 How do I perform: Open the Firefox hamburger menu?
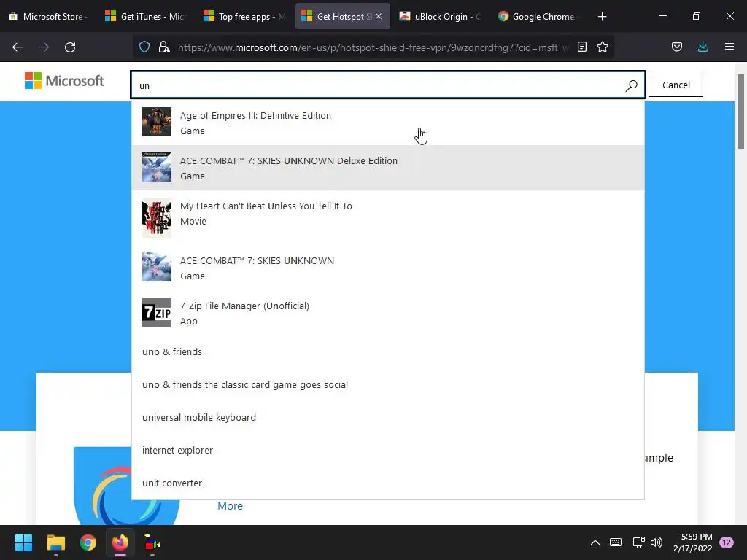coord(729,47)
